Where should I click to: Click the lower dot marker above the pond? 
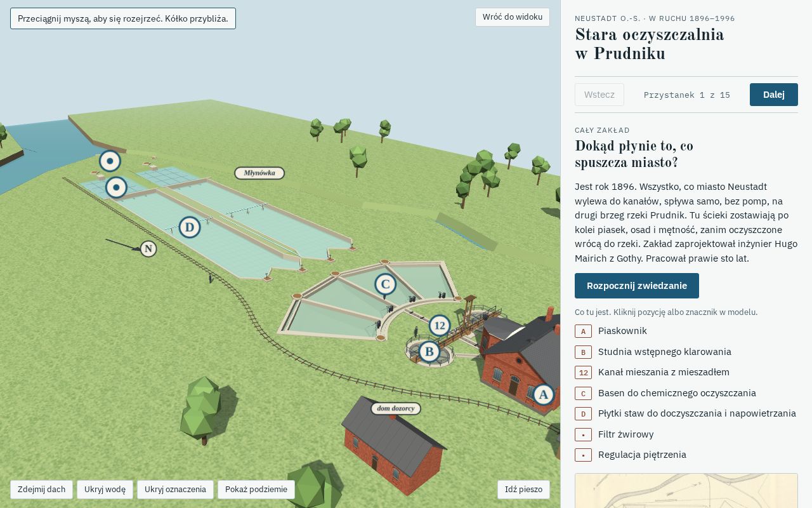click(x=116, y=187)
